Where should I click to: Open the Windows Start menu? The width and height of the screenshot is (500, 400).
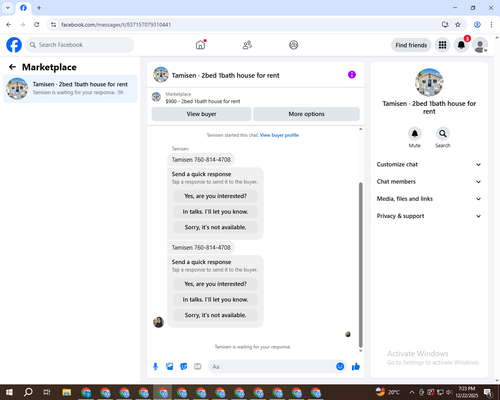click(x=9, y=392)
